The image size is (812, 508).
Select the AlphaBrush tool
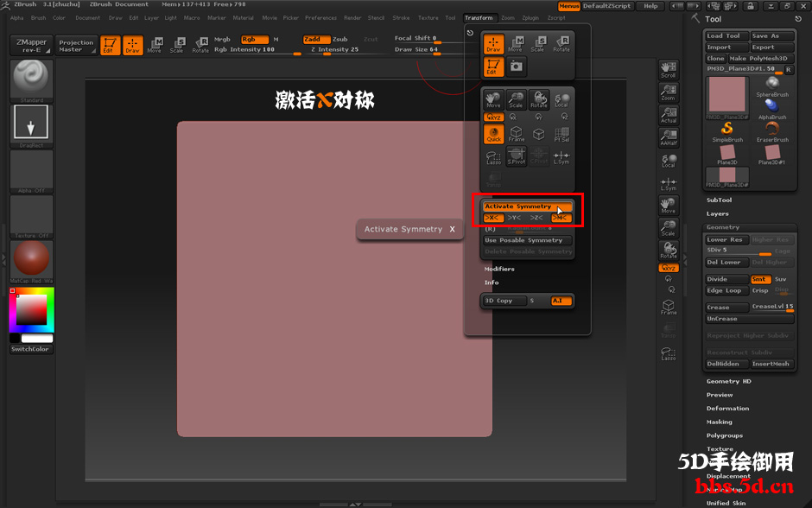(x=772, y=109)
